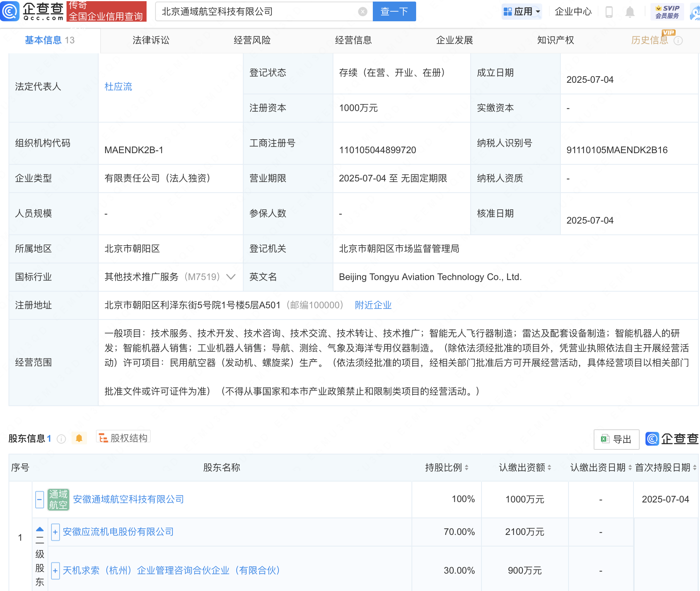Sort by shareholding ratio column

466,468
